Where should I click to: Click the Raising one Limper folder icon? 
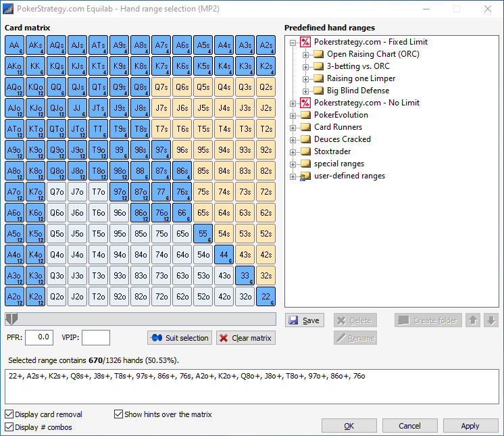tap(318, 78)
